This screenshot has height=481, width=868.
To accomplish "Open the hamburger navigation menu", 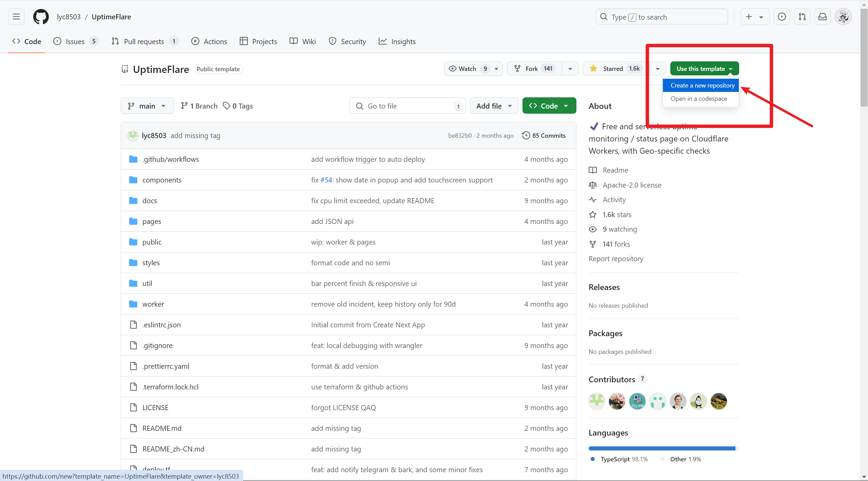I will point(16,17).
